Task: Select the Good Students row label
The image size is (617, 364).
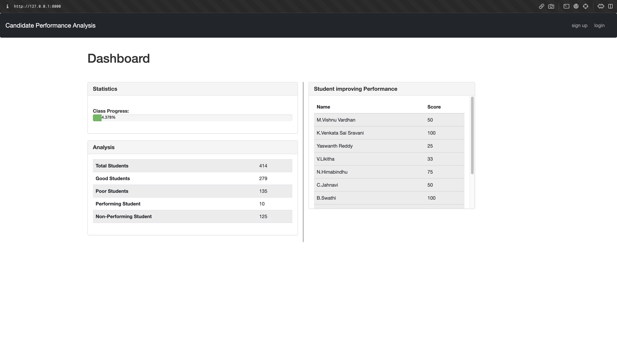Action: (113, 179)
